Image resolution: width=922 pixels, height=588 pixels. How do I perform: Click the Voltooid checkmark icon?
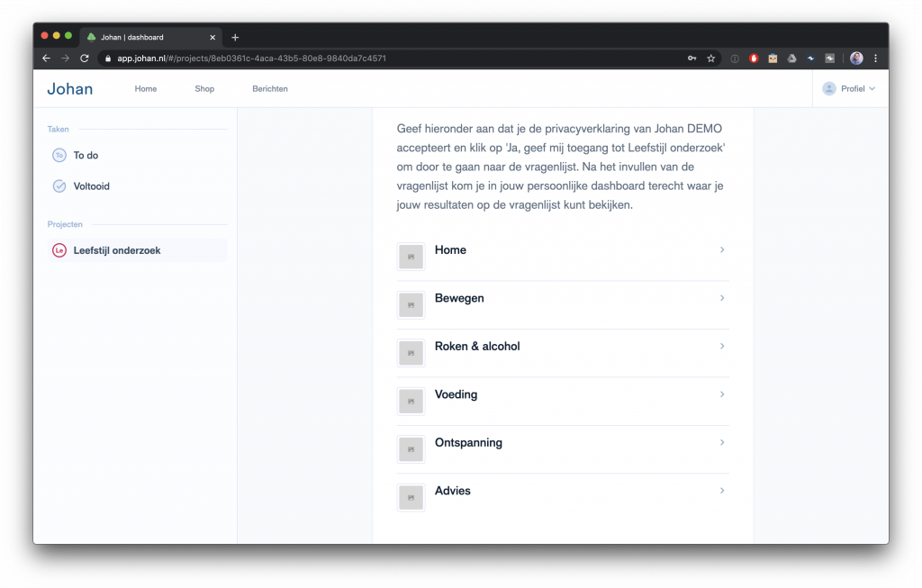click(x=59, y=186)
